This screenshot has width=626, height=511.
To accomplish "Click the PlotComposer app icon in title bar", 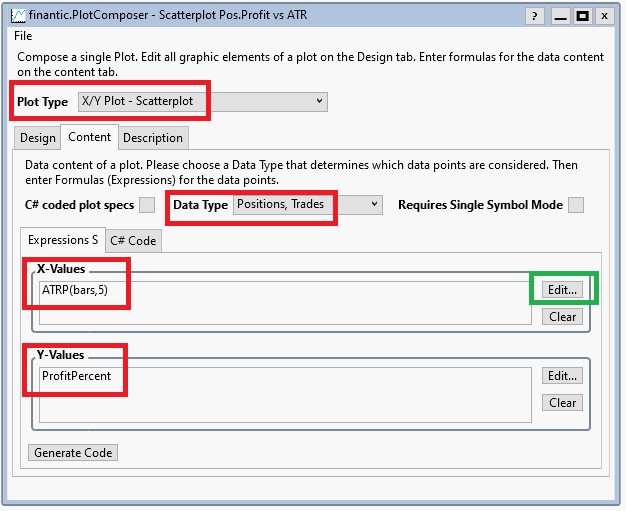I will (18, 16).
